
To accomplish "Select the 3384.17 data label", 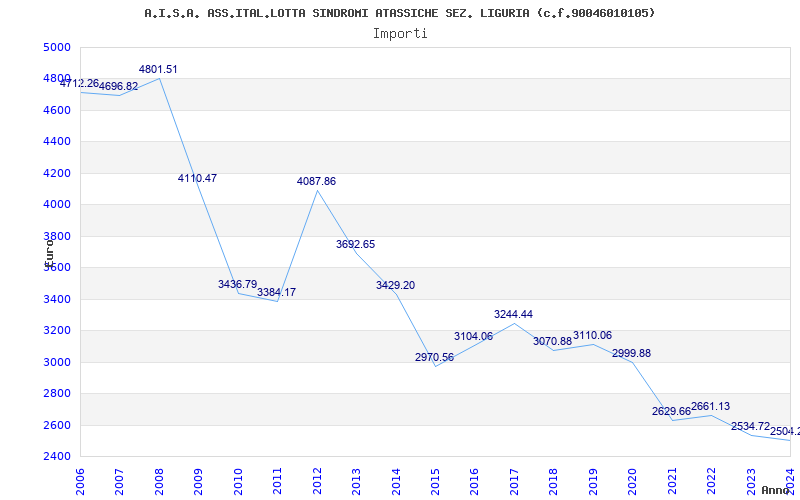I will (x=277, y=292).
